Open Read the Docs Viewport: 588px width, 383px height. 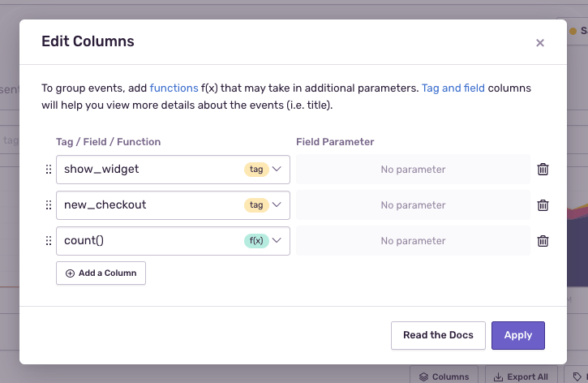(438, 335)
